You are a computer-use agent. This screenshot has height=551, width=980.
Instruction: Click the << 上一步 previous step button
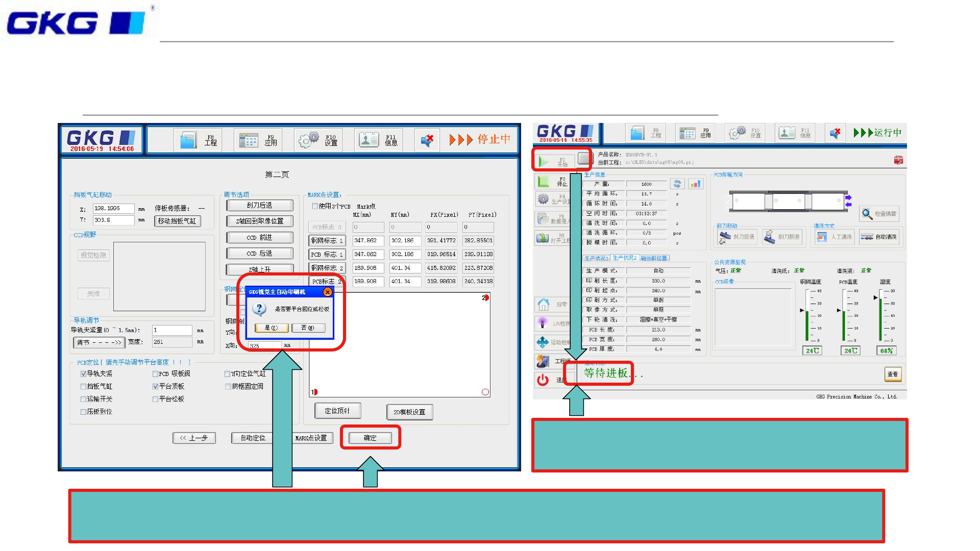coord(194,438)
